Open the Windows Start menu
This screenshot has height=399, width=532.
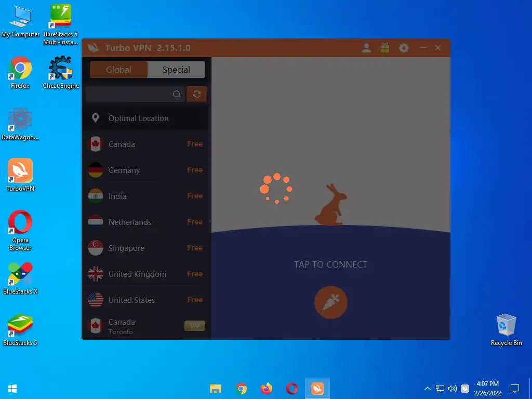[x=12, y=389]
